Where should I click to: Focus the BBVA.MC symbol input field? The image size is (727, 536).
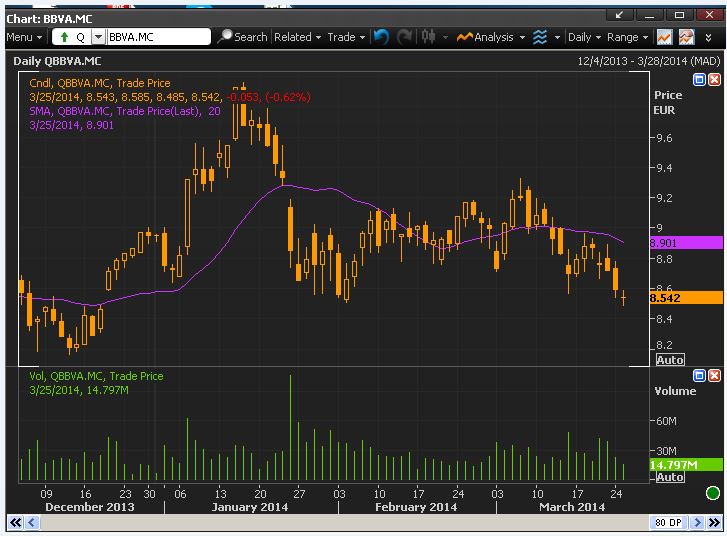coord(158,37)
